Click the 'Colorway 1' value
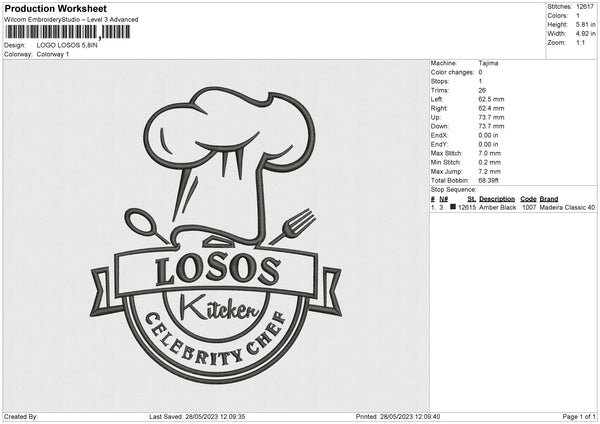Screen dimensions: 600x424 coord(53,54)
